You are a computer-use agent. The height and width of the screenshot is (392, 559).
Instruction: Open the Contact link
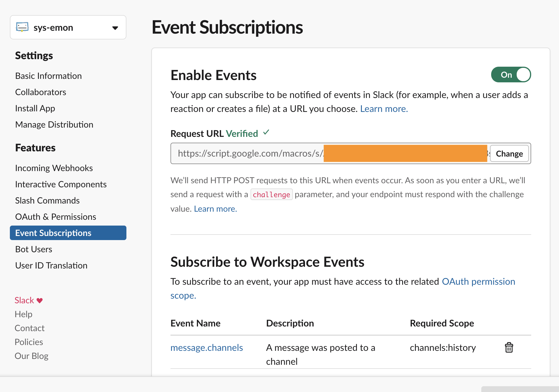(x=30, y=328)
